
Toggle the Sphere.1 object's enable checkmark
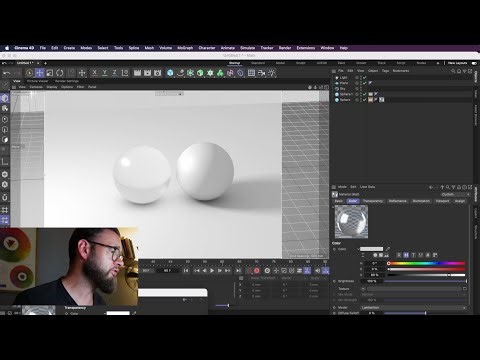(x=365, y=94)
